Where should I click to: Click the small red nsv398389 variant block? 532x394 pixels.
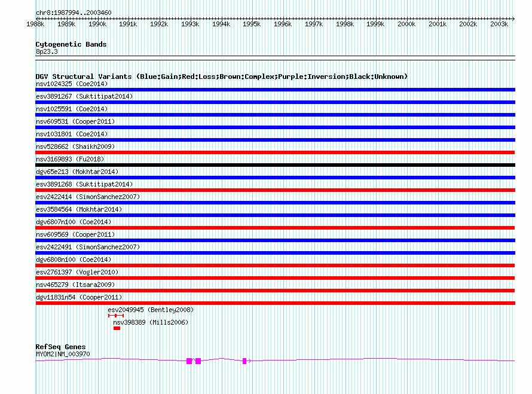click(x=117, y=328)
